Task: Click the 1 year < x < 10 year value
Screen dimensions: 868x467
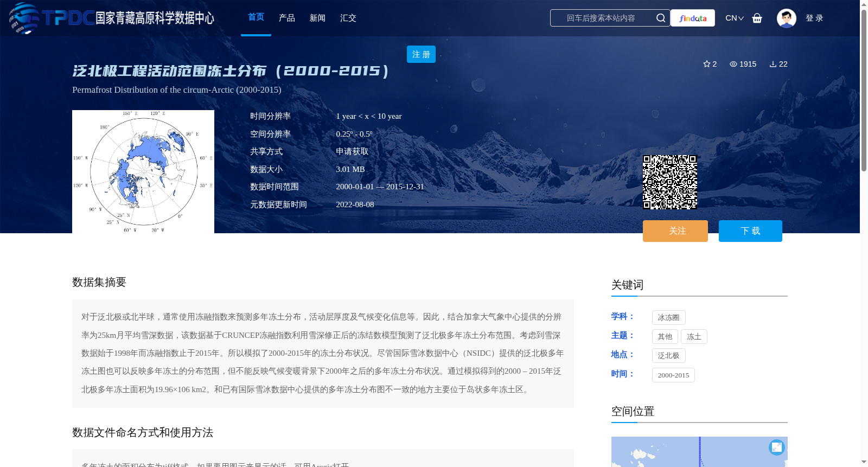Action: click(369, 116)
